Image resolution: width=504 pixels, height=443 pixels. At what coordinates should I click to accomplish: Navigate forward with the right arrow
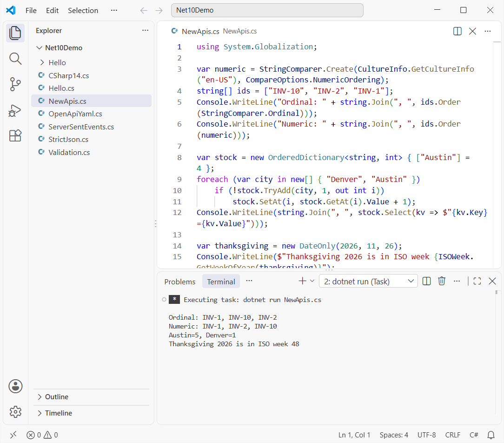tap(159, 10)
